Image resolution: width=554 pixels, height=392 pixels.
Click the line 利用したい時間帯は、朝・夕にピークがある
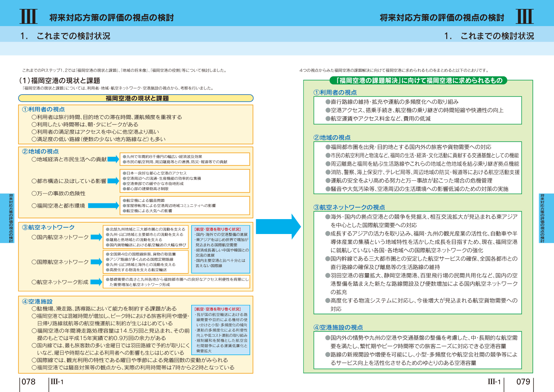click(85, 124)
